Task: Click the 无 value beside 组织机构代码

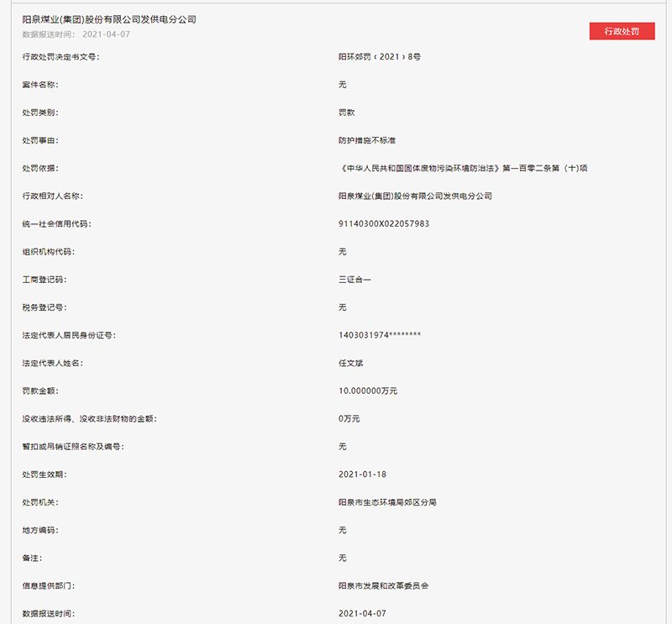Action: pos(343,252)
